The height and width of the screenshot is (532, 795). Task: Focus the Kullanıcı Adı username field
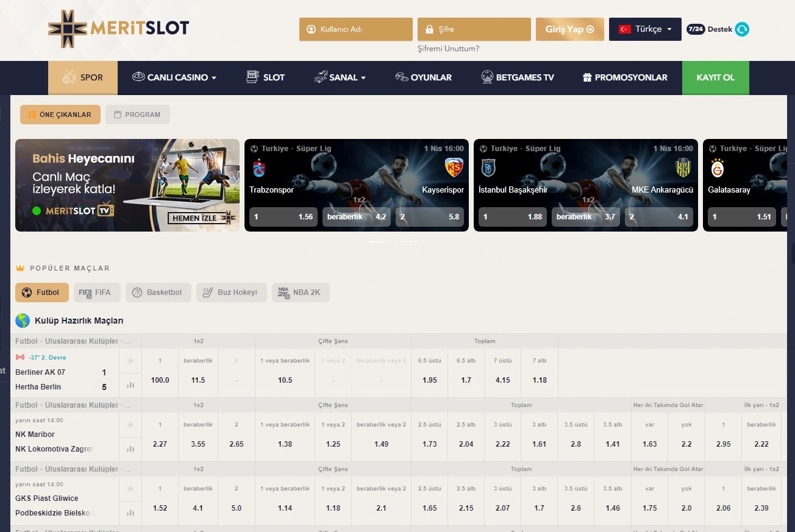pyautogui.click(x=356, y=29)
